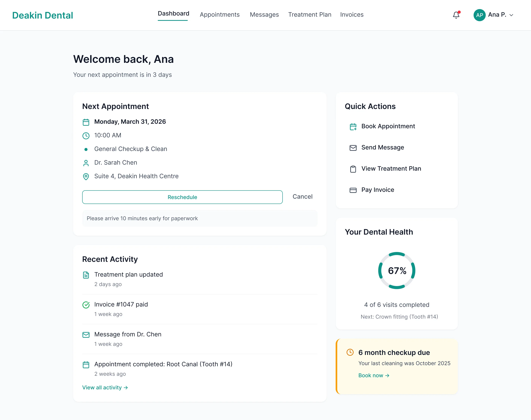The height and width of the screenshot is (420, 531).
Task: Click the AP user avatar
Action: click(x=479, y=15)
